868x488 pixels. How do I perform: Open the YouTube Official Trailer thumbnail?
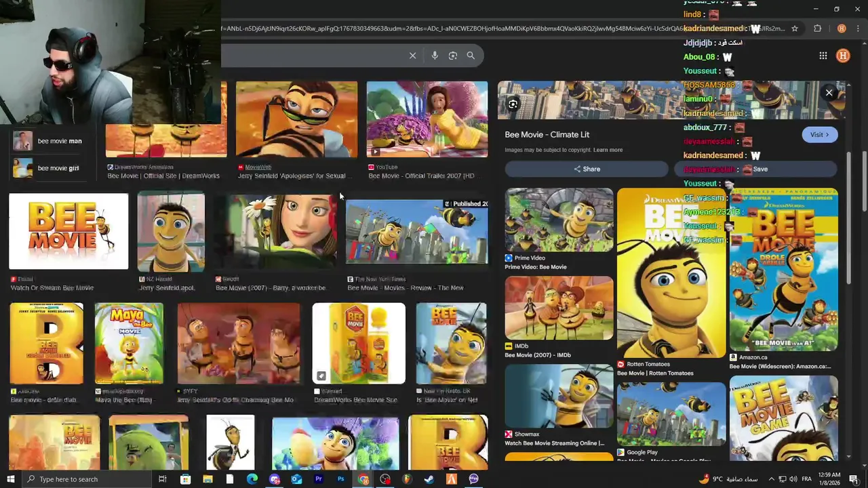coord(427,119)
